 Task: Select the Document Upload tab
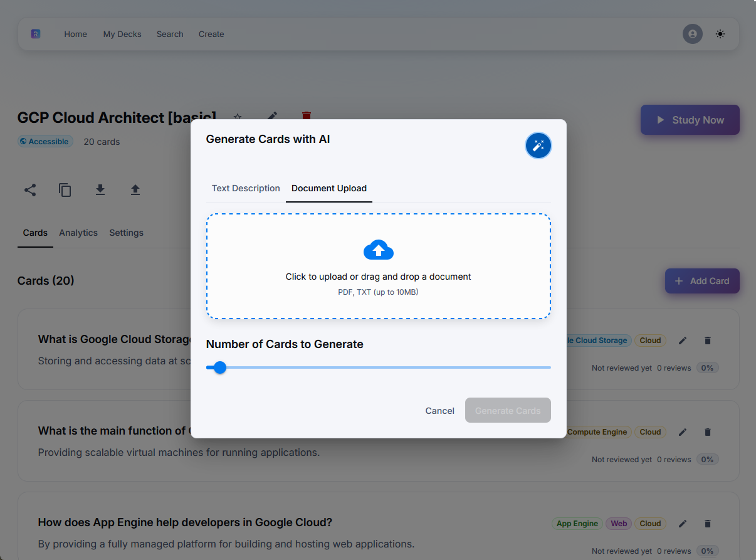pos(329,188)
